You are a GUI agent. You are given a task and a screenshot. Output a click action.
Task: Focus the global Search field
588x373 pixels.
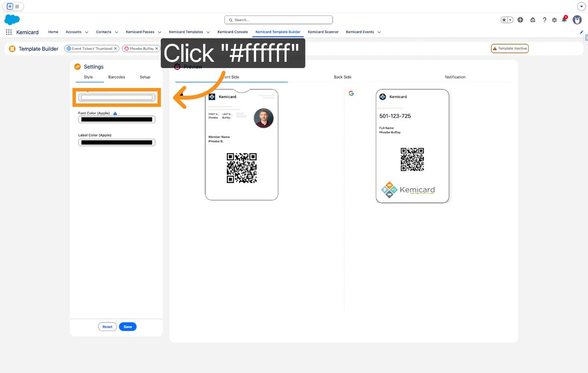278,20
